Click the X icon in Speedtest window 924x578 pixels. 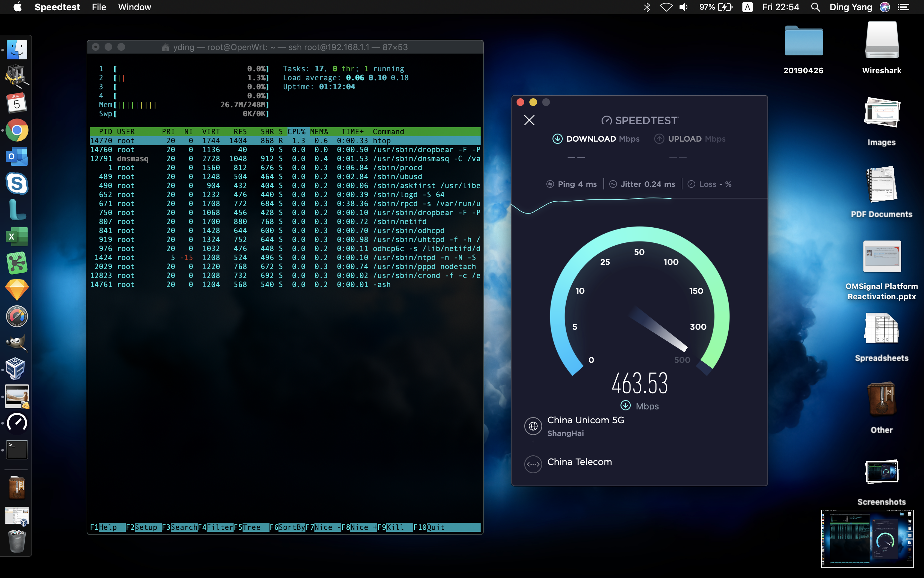529,120
